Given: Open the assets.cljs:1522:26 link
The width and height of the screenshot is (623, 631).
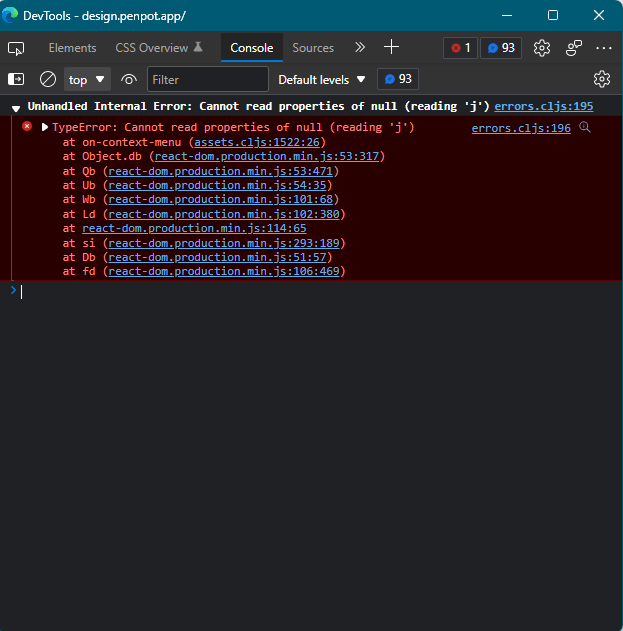Looking at the screenshot, I should click(x=257, y=142).
